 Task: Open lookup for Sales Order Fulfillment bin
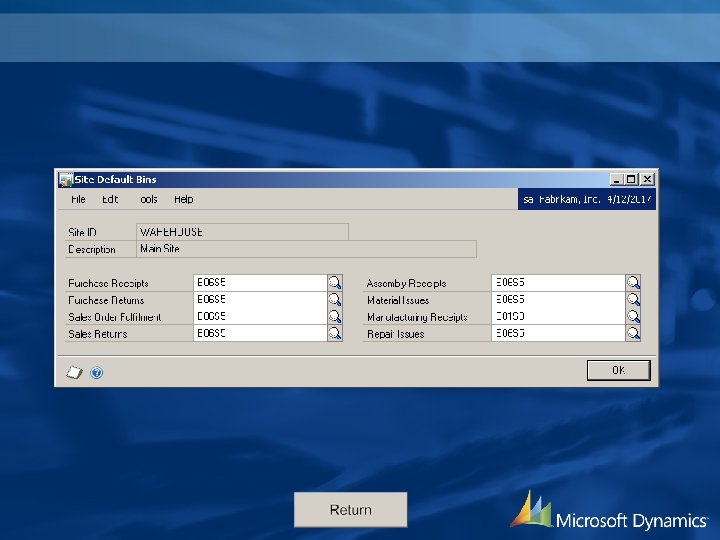(335, 316)
